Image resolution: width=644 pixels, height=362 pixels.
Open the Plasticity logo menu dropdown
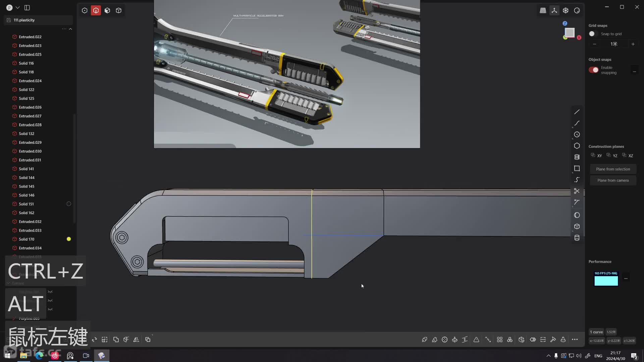click(13, 7)
